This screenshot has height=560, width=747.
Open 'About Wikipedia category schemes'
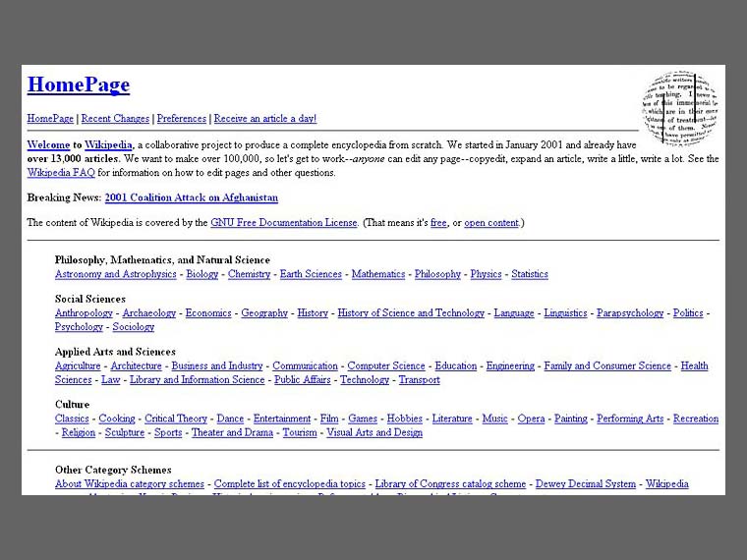[x=130, y=483]
